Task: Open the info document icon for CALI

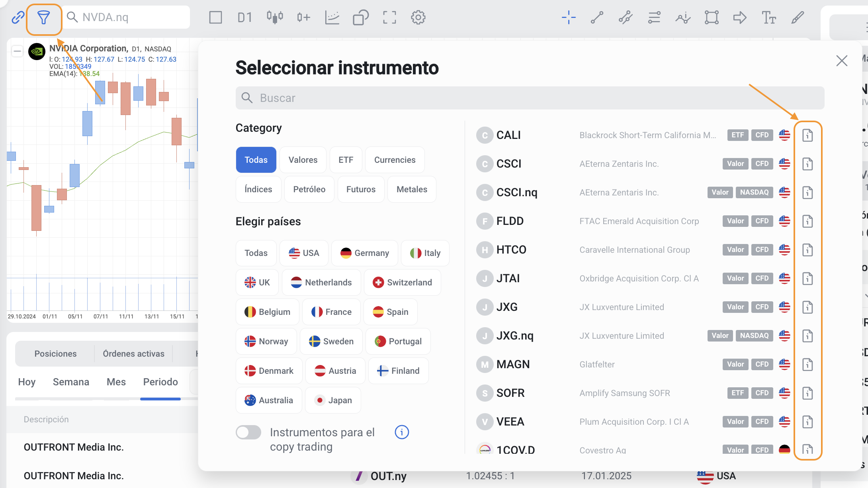Action: [x=807, y=135]
